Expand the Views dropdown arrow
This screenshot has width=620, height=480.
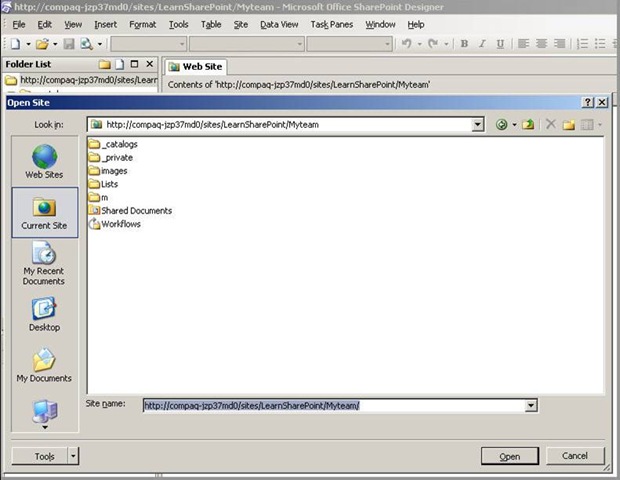(600, 125)
